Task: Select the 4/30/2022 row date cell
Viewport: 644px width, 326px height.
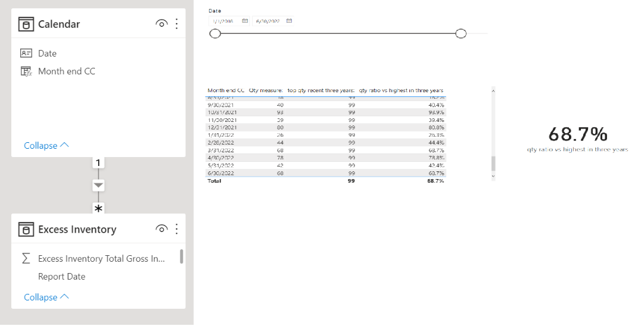Action: [220, 158]
